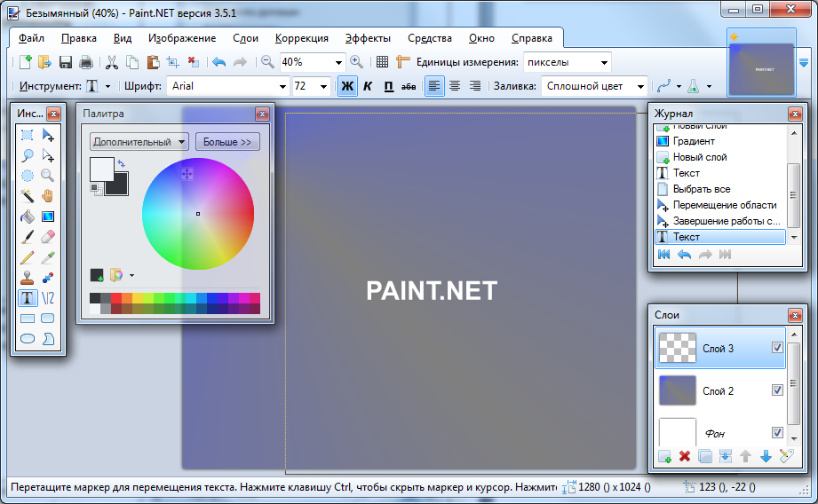Select the Eraser tool
The height and width of the screenshot is (504, 818).
tap(47, 237)
